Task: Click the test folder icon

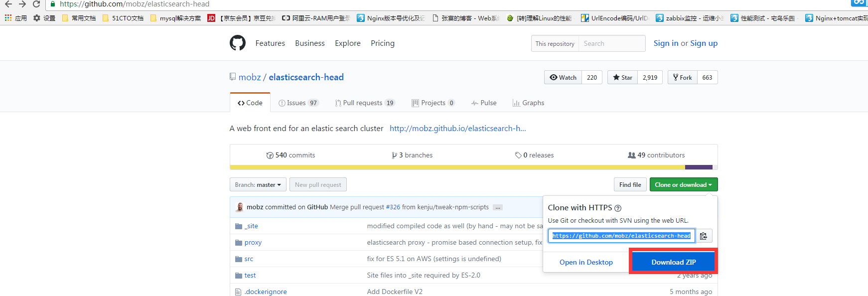Action: 238,276
